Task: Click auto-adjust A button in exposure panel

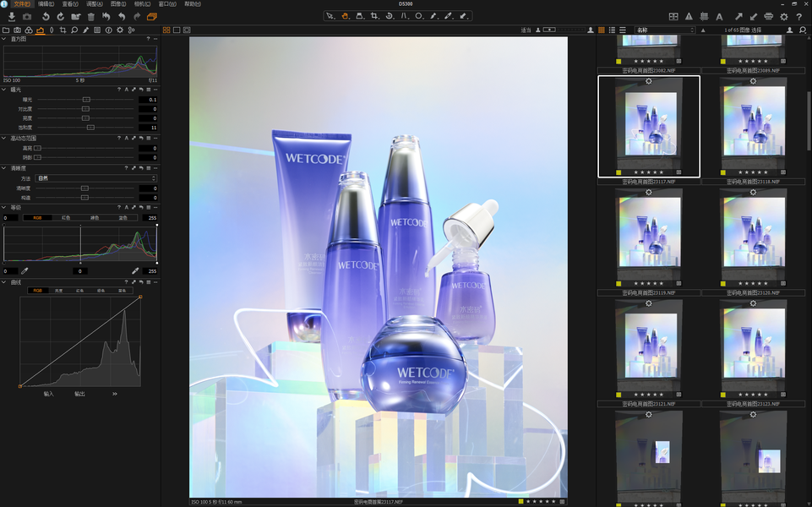Action: pos(127,90)
